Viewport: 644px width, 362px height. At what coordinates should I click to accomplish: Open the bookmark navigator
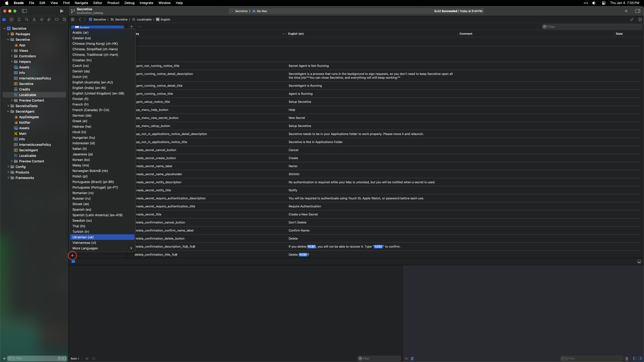[x=19, y=19]
